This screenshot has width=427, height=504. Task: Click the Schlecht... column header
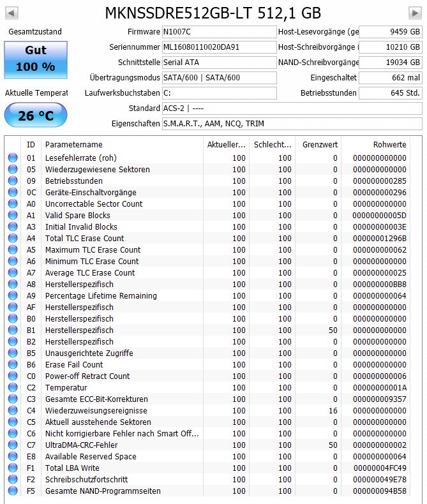pyautogui.click(x=273, y=145)
